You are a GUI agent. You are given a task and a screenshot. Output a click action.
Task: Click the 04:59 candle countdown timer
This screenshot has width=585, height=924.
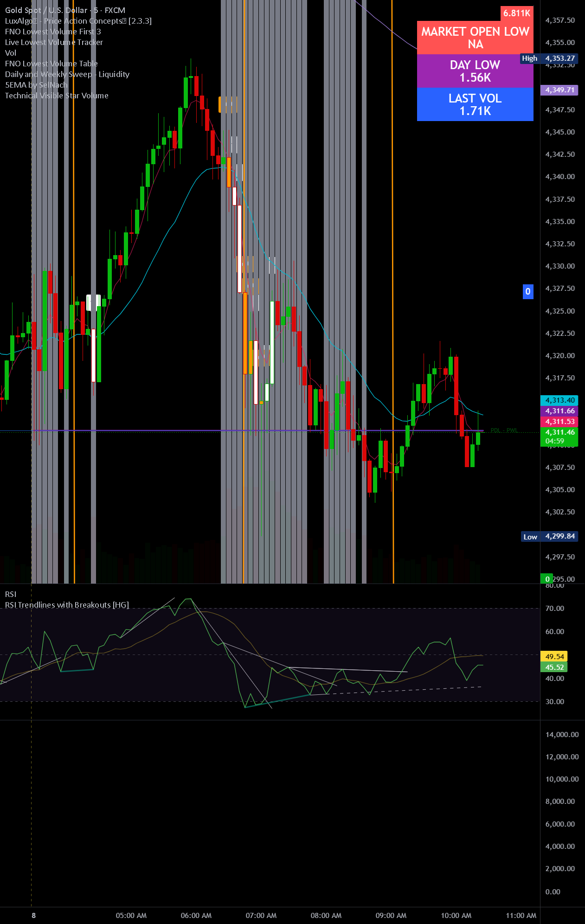(x=555, y=441)
